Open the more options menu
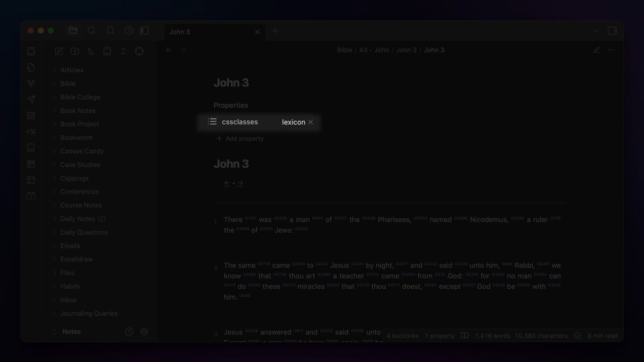The height and width of the screenshot is (362, 644). tap(611, 50)
